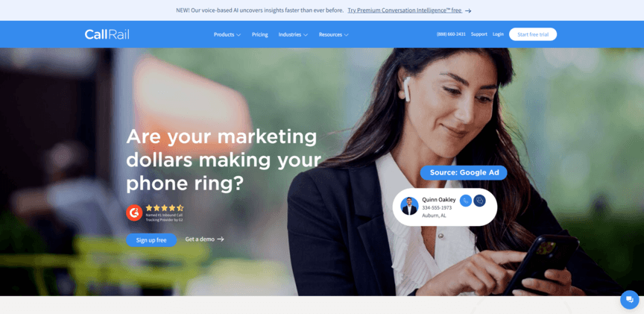Click the message icon by Quinn Oakley
The width and height of the screenshot is (644, 314).
(479, 201)
